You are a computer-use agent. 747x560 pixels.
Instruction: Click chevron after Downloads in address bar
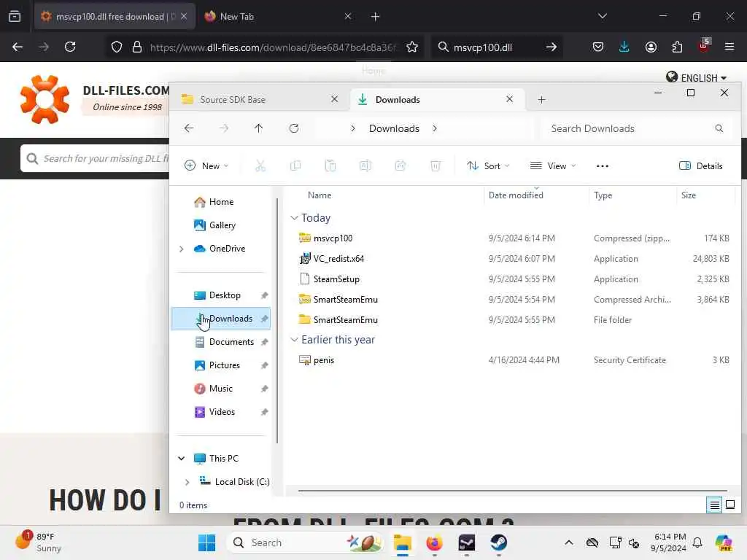(435, 128)
